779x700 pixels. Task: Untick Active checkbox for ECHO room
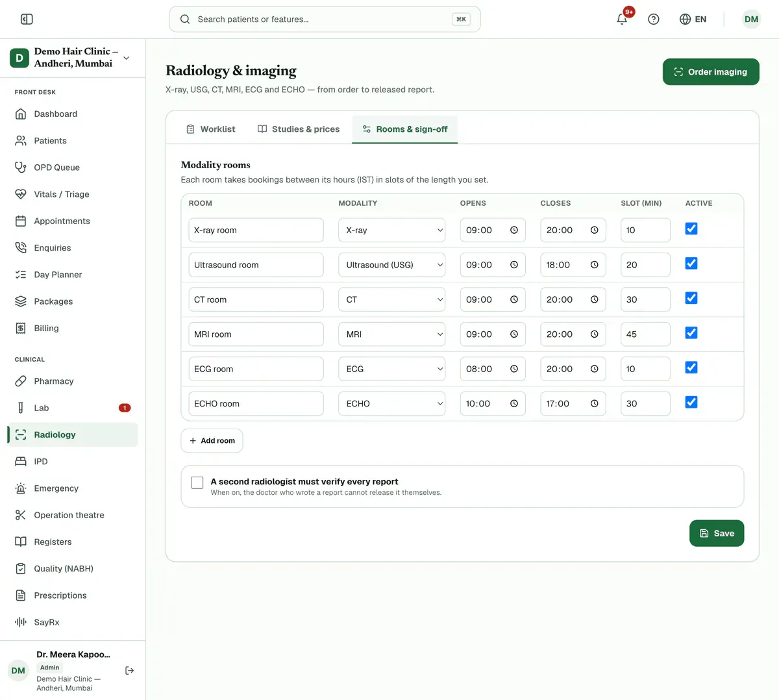(x=691, y=403)
